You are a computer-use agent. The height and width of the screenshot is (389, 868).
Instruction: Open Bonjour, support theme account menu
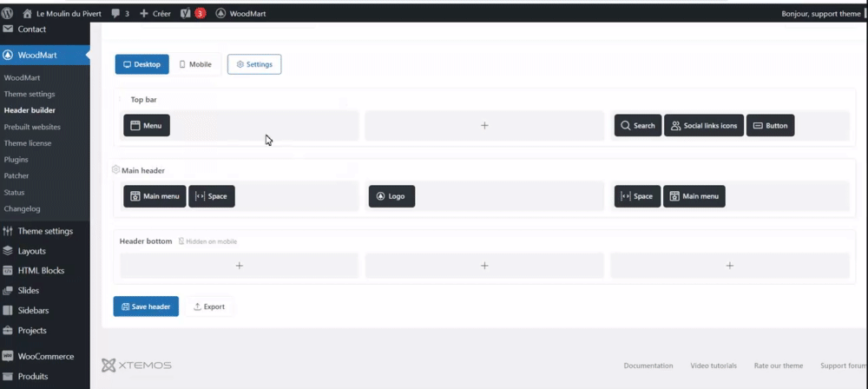click(823, 13)
